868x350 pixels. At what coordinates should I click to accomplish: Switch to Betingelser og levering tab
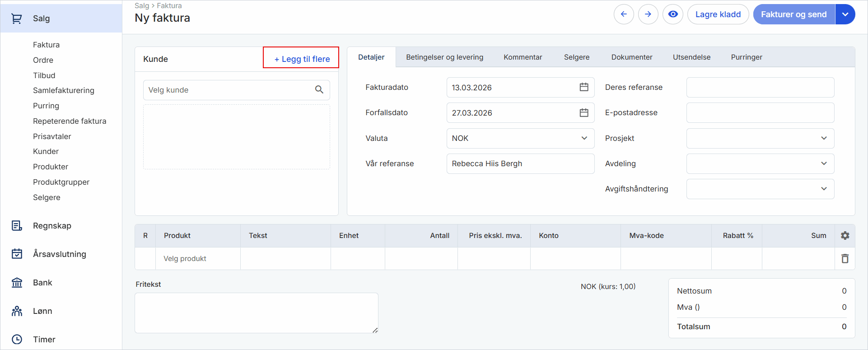pyautogui.click(x=444, y=57)
